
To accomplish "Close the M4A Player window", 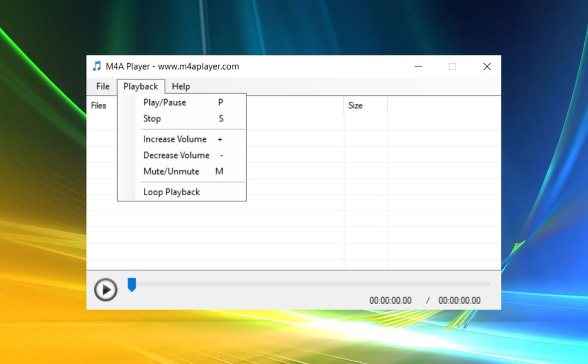I will pos(487,66).
